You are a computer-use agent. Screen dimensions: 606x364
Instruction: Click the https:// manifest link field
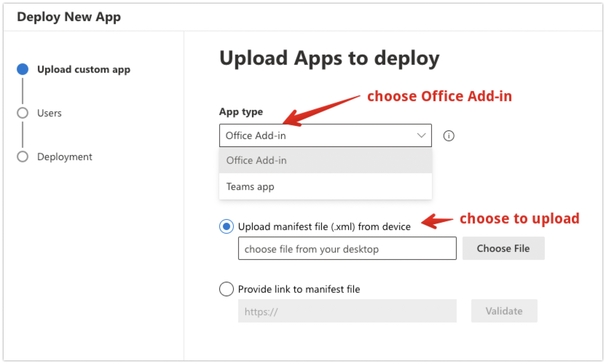tap(347, 311)
